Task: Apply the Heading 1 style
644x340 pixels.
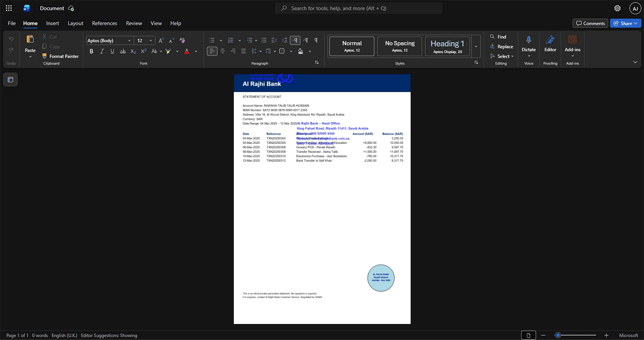Action: coord(447,47)
